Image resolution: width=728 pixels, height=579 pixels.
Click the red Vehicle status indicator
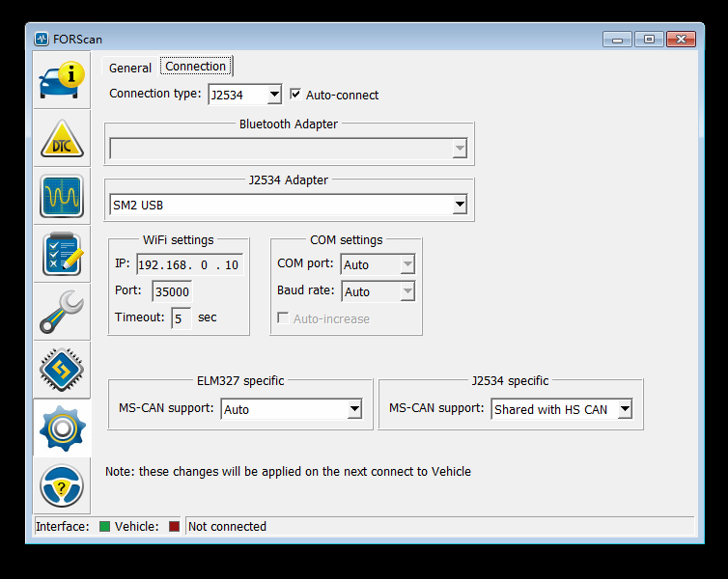tap(174, 526)
